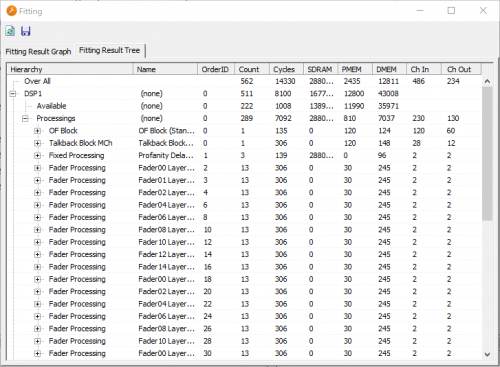The width and height of the screenshot is (500, 367).
Task: Select the Available row under DSP1
Action: click(x=244, y=106)
